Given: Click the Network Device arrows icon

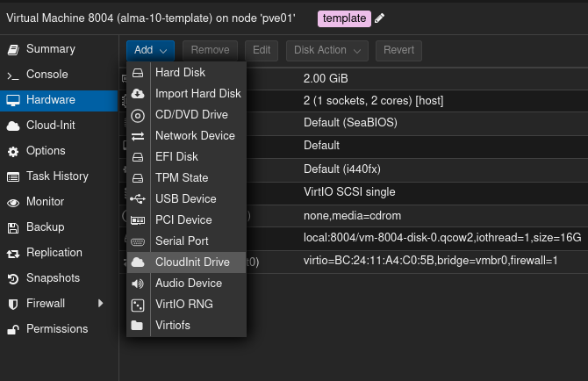Looking at the screenshot, I should pos(138,136).
